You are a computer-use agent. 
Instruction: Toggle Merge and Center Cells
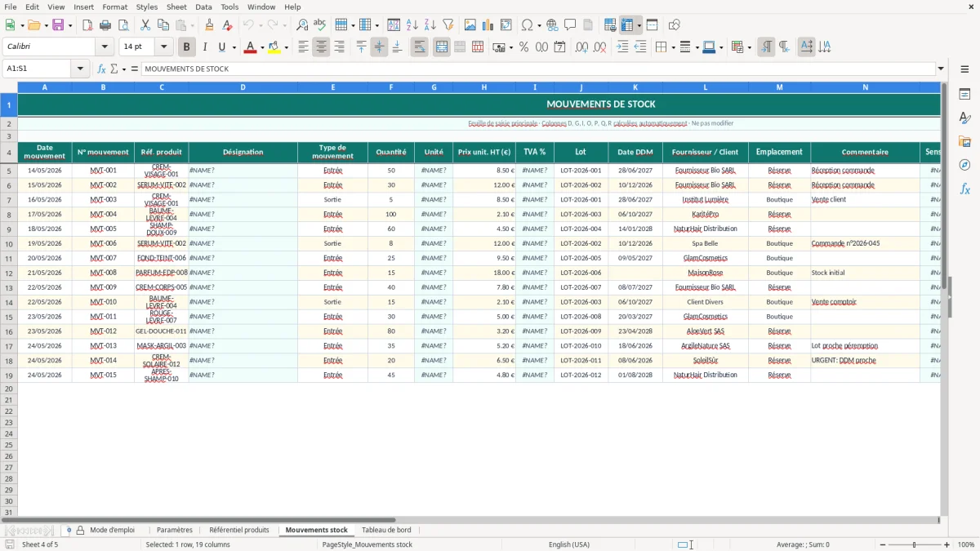[442, 47]
